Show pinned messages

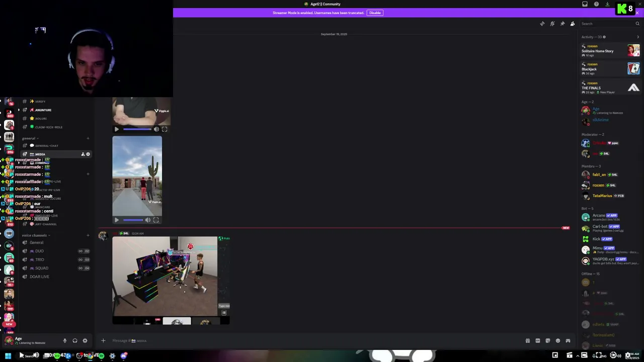pos(562,24)
